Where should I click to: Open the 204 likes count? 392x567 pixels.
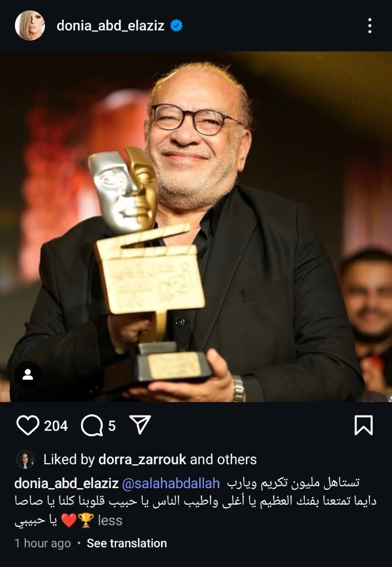[x=56, y=426]
